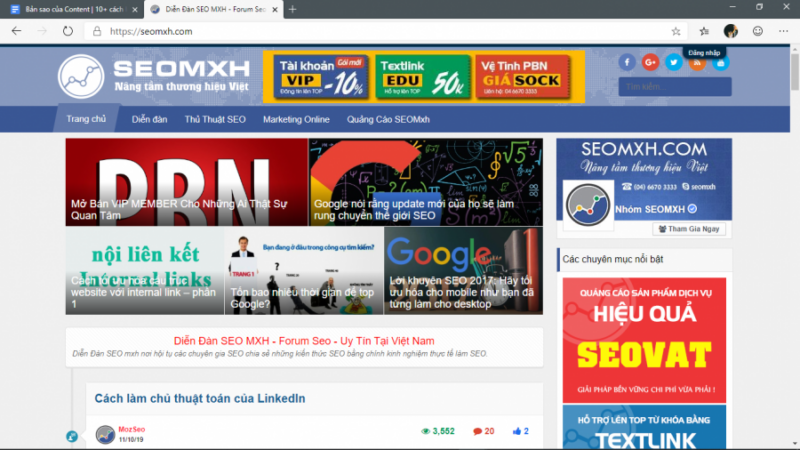Image resolution: width=800 pixels, height=450 pixels.
Task: Click the Textlink EDU 50k banner
Action: tap(422, 77)
